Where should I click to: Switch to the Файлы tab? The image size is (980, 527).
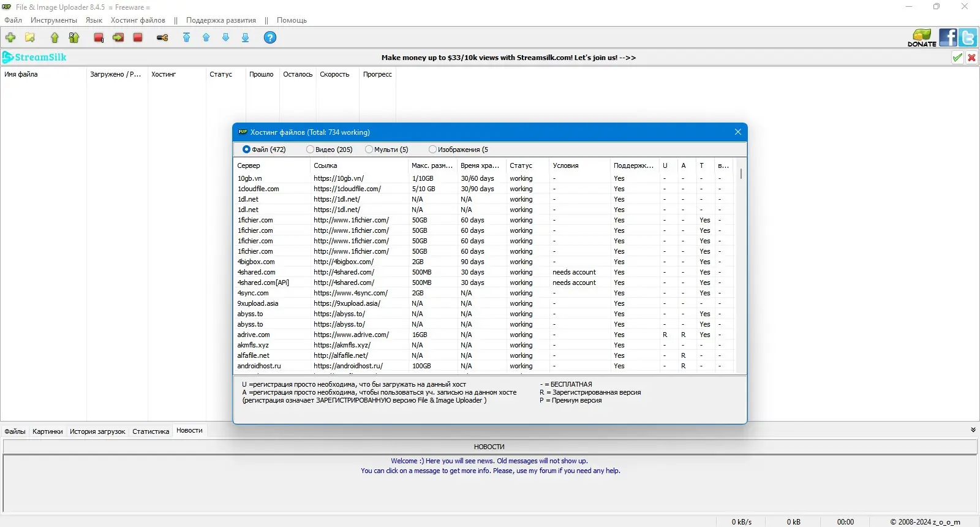click(x=15, y=431)
